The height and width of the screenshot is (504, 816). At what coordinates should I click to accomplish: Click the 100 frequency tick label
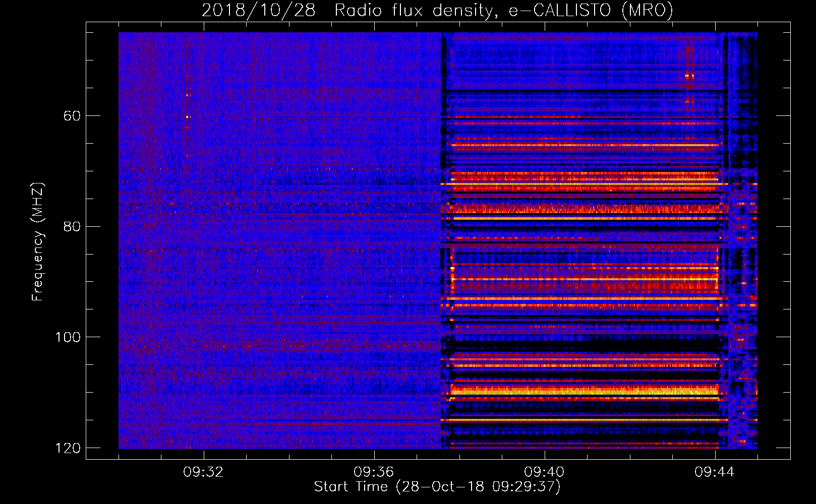coord(68,337)
